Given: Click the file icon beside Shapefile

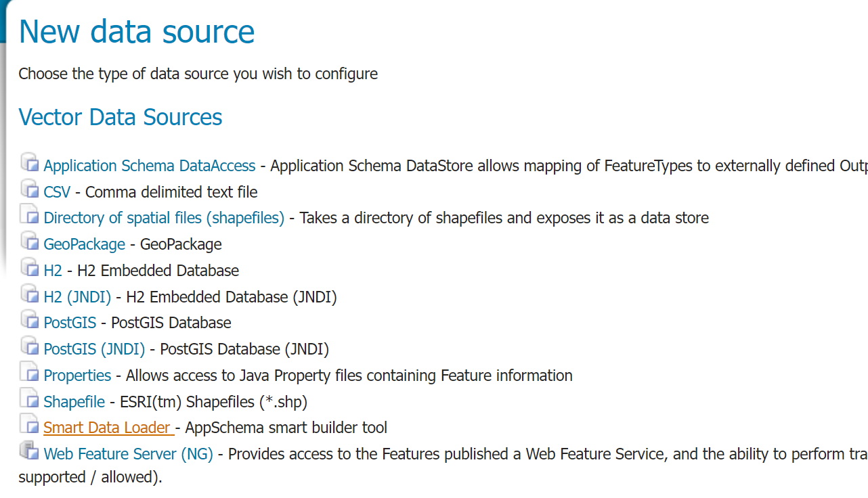Looking at the screenshot, I should coord(29,399).
